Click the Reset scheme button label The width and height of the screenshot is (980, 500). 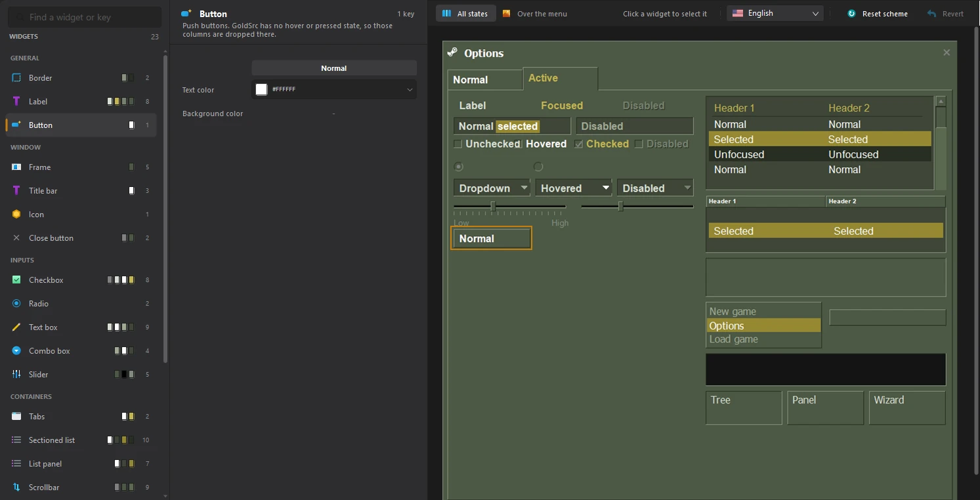[x=885, y=14]
